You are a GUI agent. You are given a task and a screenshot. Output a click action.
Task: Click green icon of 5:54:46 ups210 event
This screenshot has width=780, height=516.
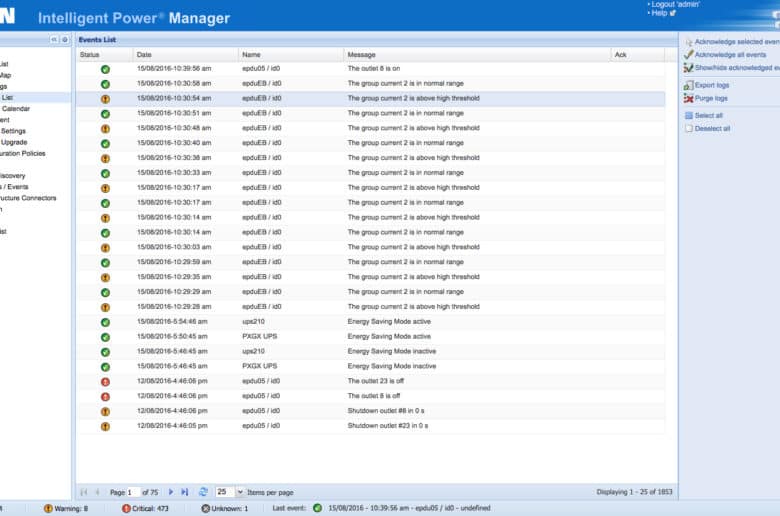105,322
